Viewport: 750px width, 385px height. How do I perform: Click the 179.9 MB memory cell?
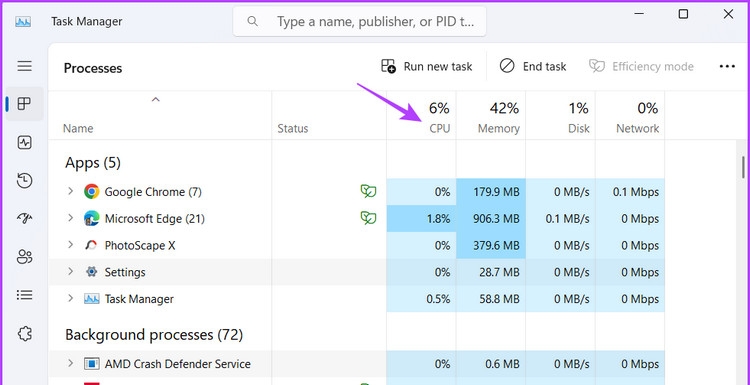click(x=491, y=192)
